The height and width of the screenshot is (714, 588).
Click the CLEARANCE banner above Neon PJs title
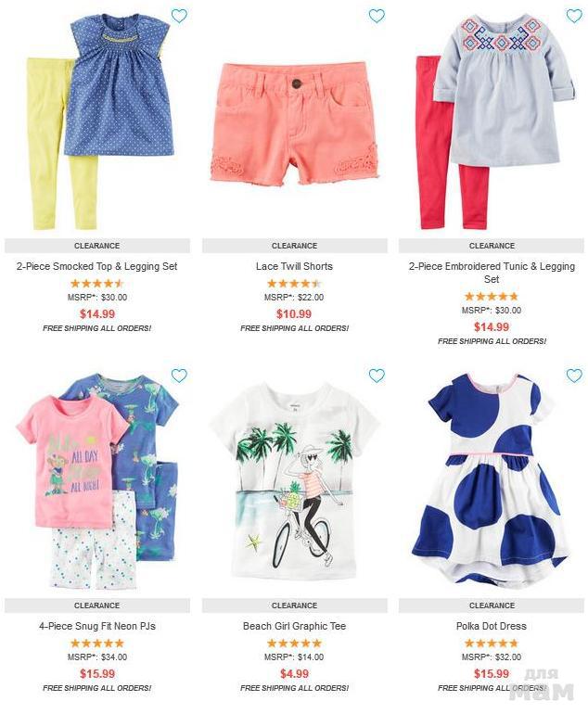coord(97,606)
